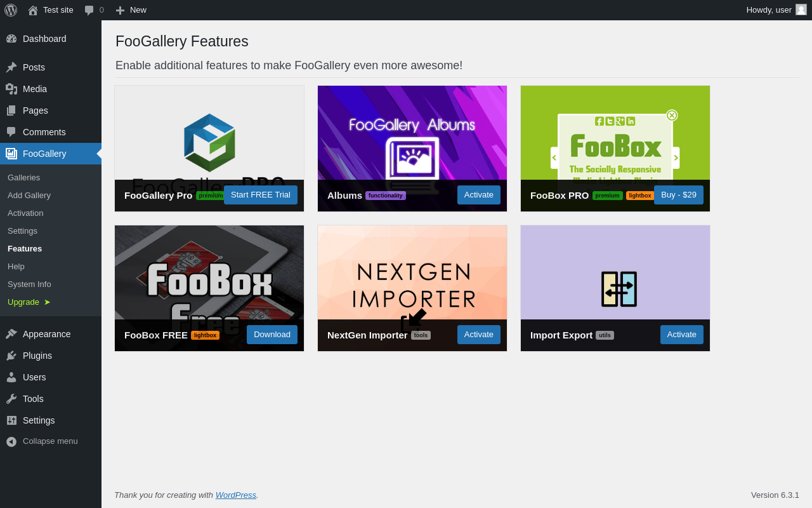Viewport: 812px width, 508px height.
Task: Click the premium tag on FooBox PRO
Action: point(608,196)
